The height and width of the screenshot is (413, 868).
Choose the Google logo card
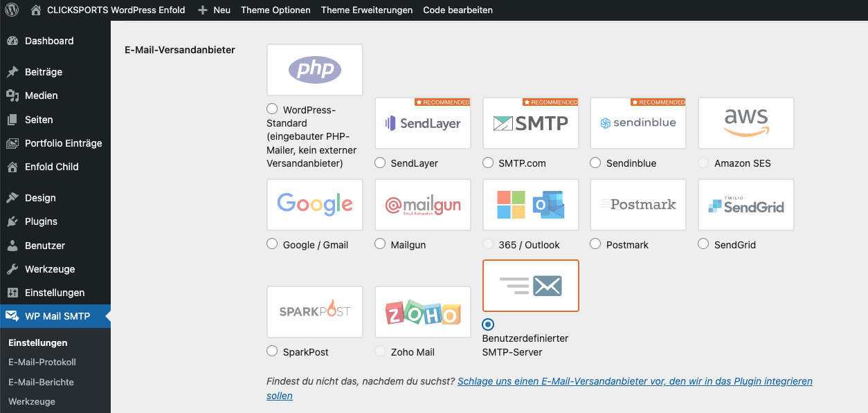pyautogui.click(x=315, y=205)
